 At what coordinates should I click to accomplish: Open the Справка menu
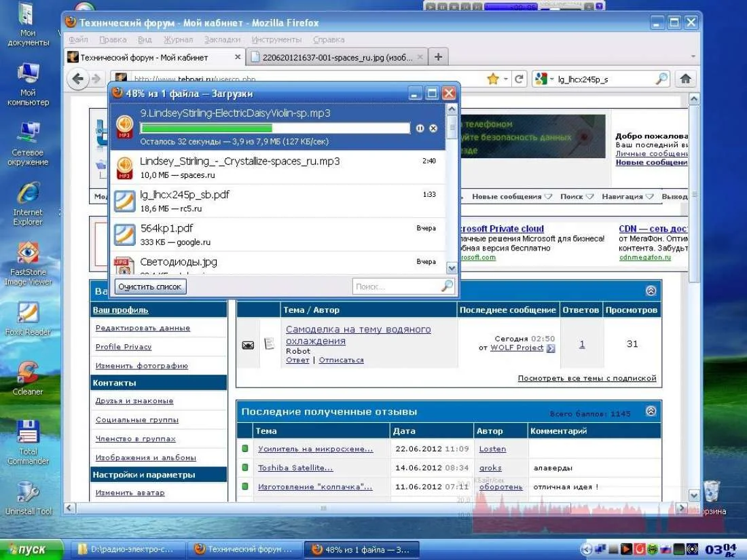pyautogui.click(x=329, y=39)
